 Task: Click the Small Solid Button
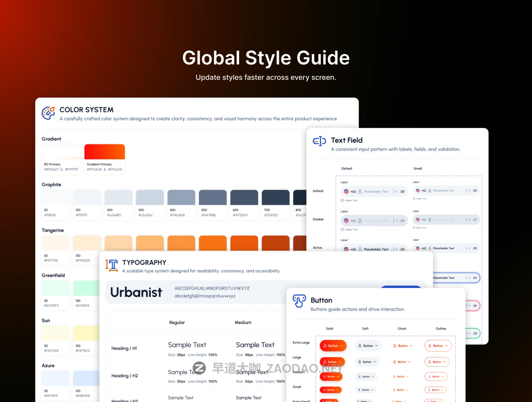click(331, 390)
